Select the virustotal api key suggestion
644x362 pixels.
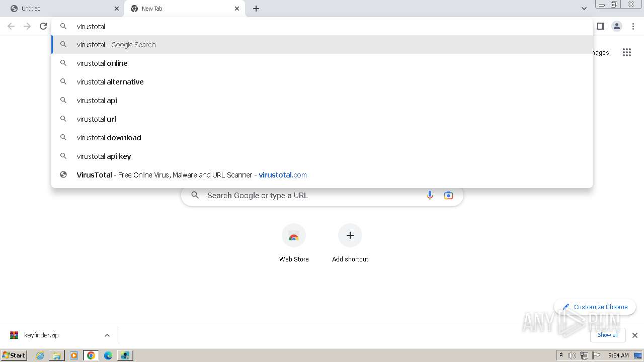coord(322,156)
